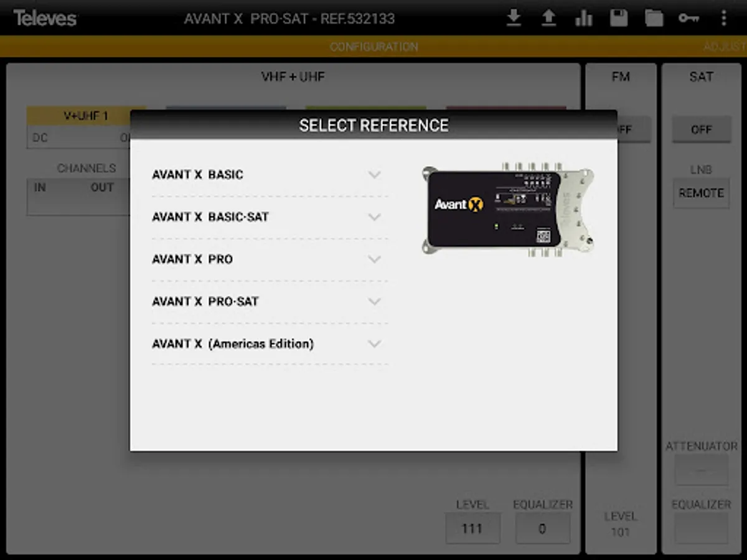
Task: Open the folder icon in top bar
Action: point(654,18)
